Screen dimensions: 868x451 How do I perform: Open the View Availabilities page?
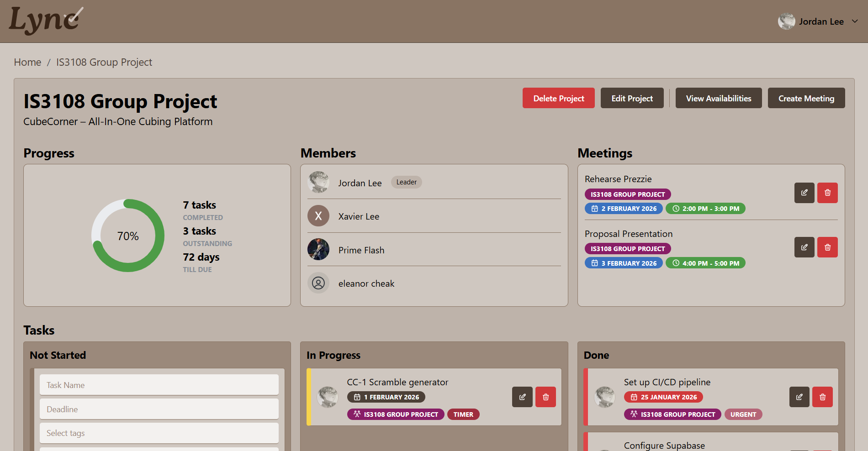(718, 98)
